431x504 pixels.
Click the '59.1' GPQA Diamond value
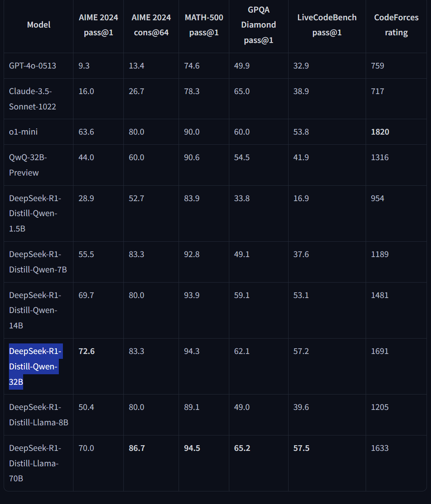click(x=242, y=295)
